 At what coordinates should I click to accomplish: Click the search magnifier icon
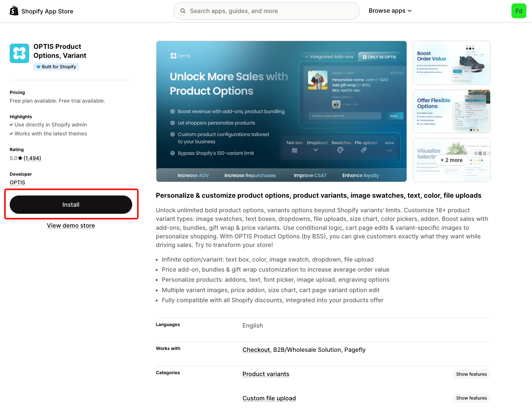183,11
